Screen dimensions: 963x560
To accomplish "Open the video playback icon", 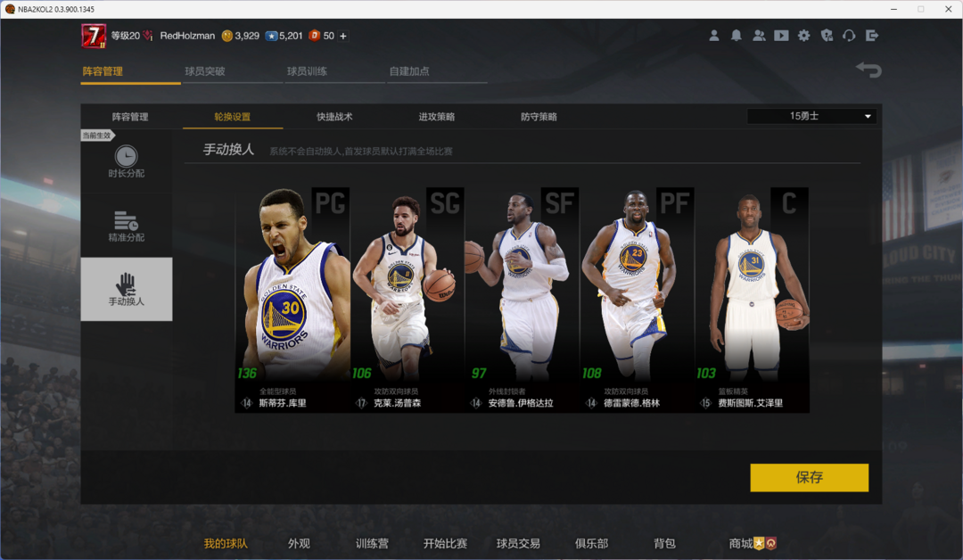I will coord(781,36).
